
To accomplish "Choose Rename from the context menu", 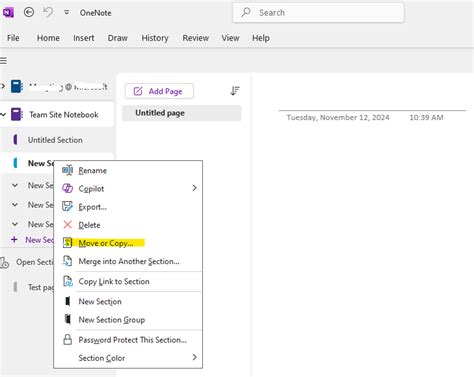I will (128, 170).
